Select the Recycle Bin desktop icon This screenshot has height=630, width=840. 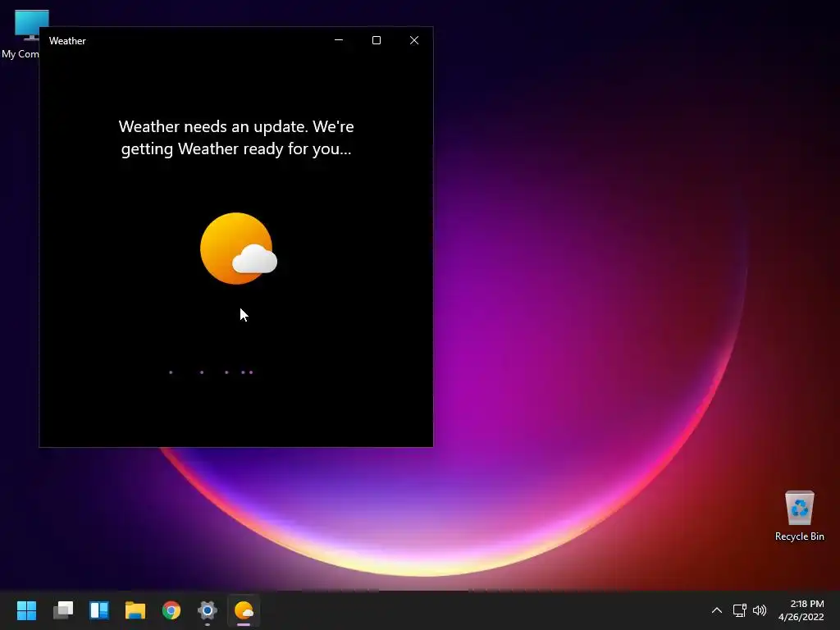799,516
